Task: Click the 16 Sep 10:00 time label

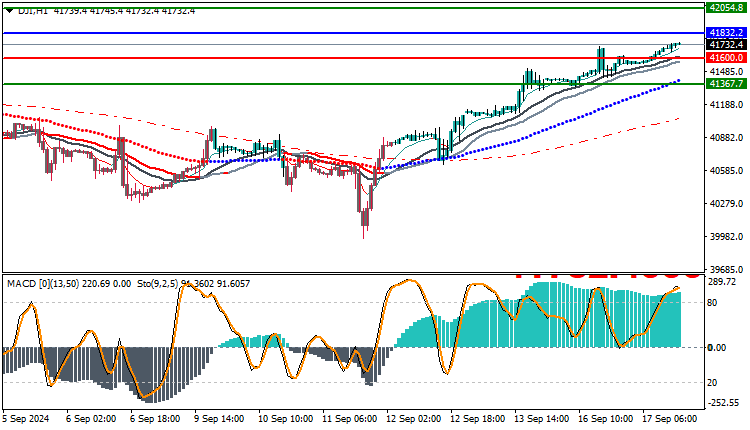Action: [x=606, y=419]
